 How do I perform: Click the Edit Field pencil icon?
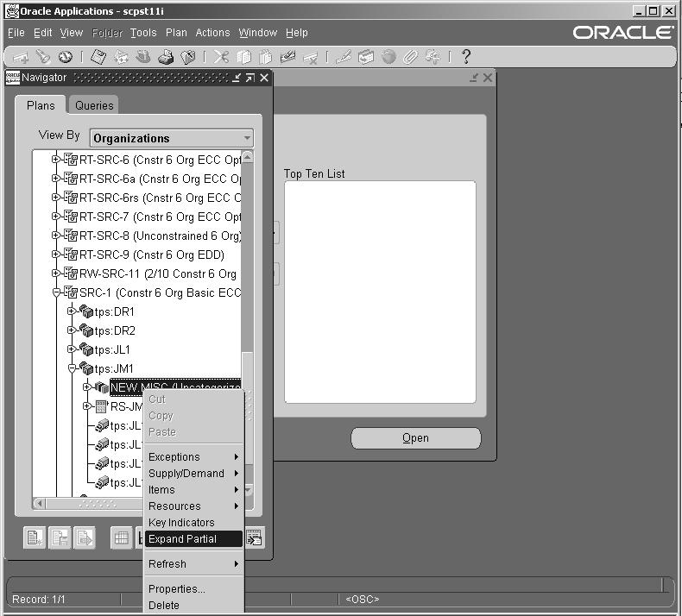coord(344,57)
